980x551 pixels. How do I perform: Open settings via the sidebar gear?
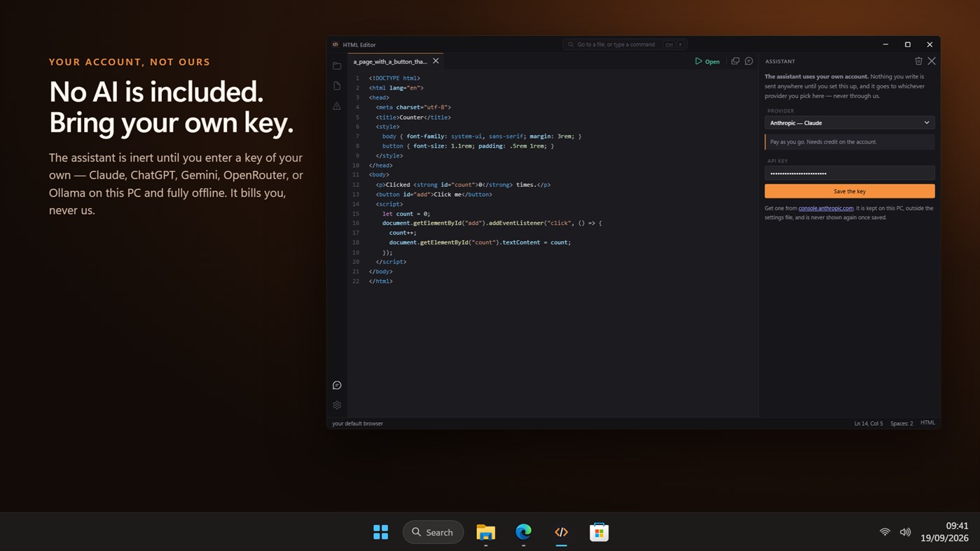click(337, 405)
